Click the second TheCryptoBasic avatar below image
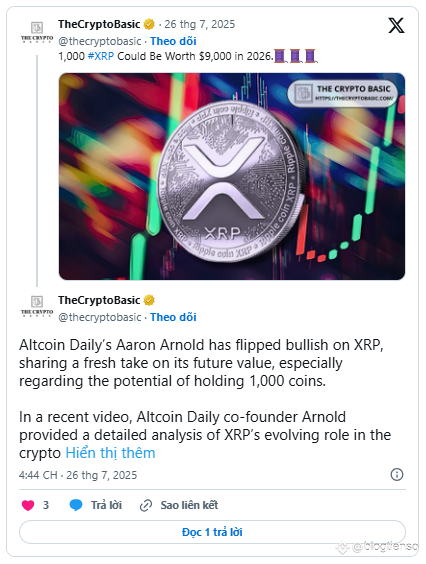Viewport: 426px width, 564px height. point(37,306)
